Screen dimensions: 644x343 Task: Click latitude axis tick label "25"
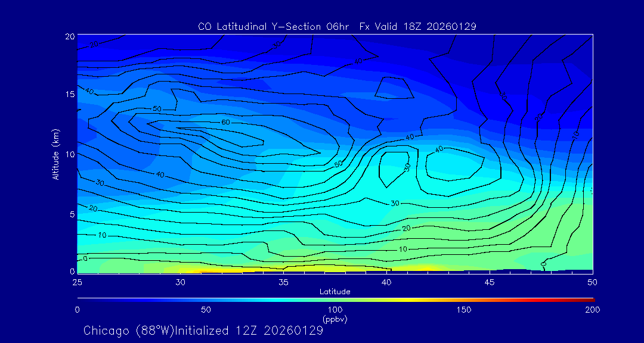coord(77,282)
